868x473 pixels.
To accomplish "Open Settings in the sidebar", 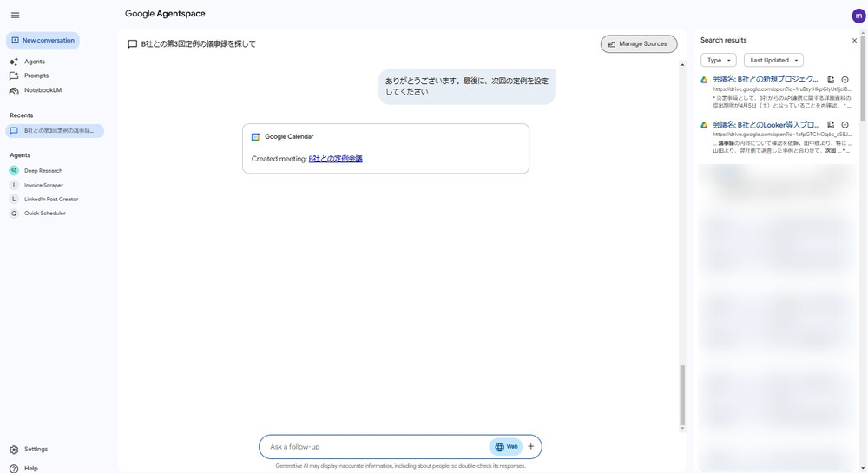I will tap(36, 450).
